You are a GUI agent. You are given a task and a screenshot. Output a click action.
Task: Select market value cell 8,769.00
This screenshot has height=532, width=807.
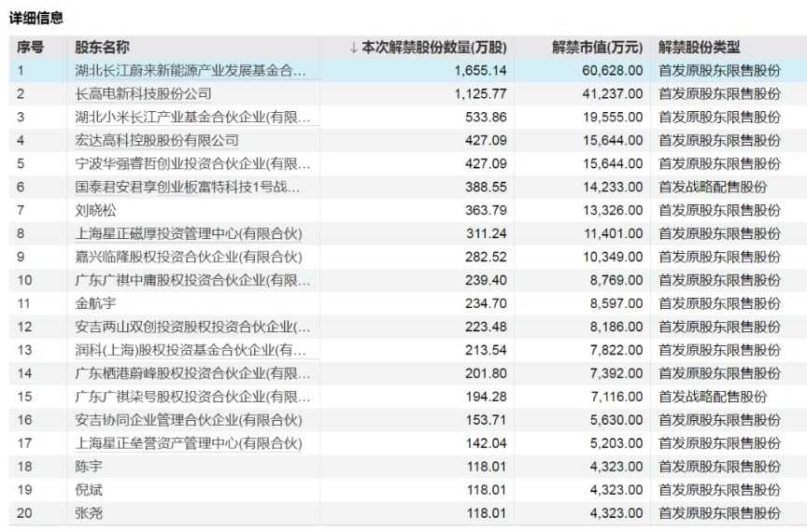(x=616, y=280)
